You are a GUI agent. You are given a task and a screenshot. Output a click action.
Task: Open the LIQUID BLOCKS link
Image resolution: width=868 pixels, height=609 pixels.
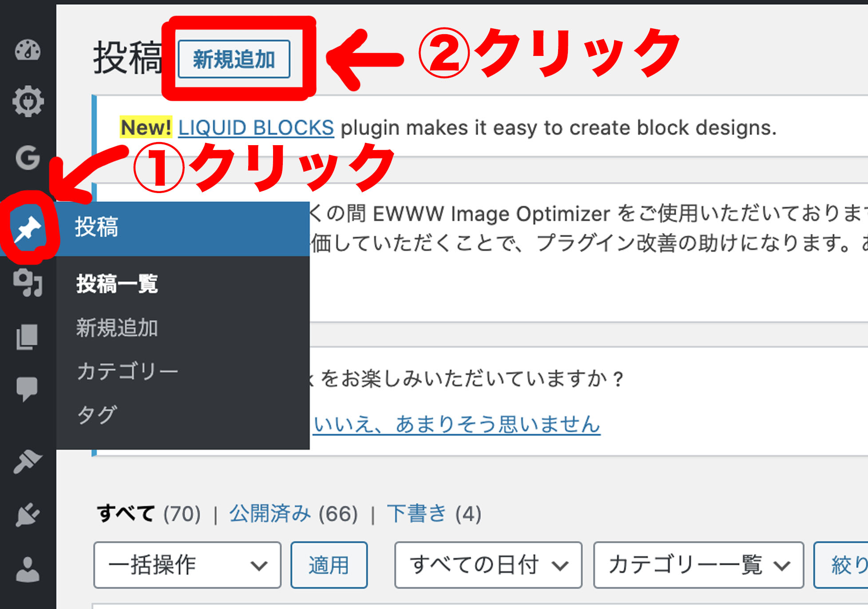(256, 128)
